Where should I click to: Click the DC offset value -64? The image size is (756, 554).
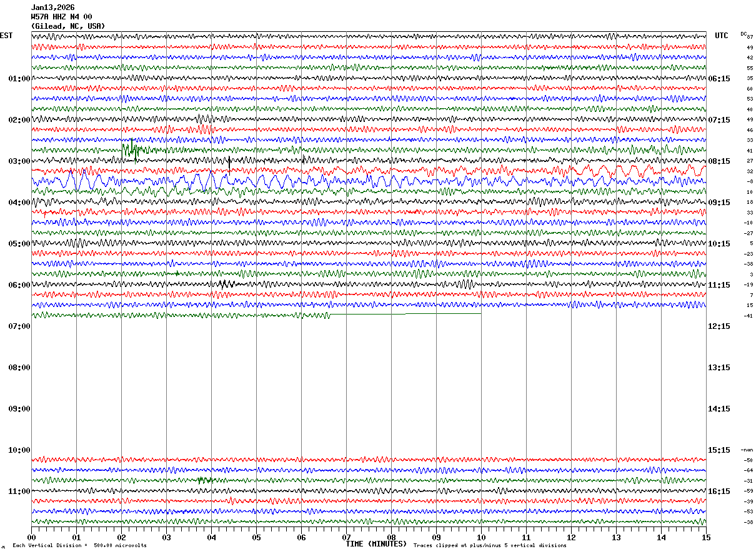[749, 470]
